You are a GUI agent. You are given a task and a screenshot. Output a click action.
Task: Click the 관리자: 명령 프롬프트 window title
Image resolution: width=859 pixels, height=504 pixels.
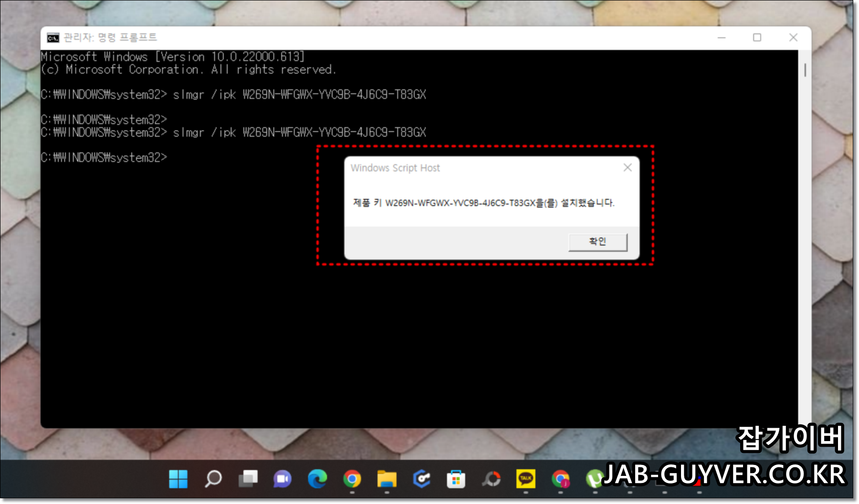pos(110,37)
